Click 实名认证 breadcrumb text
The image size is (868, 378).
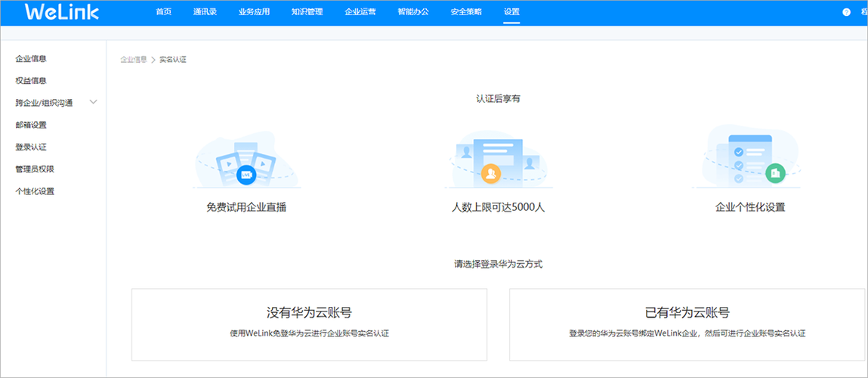173,59
